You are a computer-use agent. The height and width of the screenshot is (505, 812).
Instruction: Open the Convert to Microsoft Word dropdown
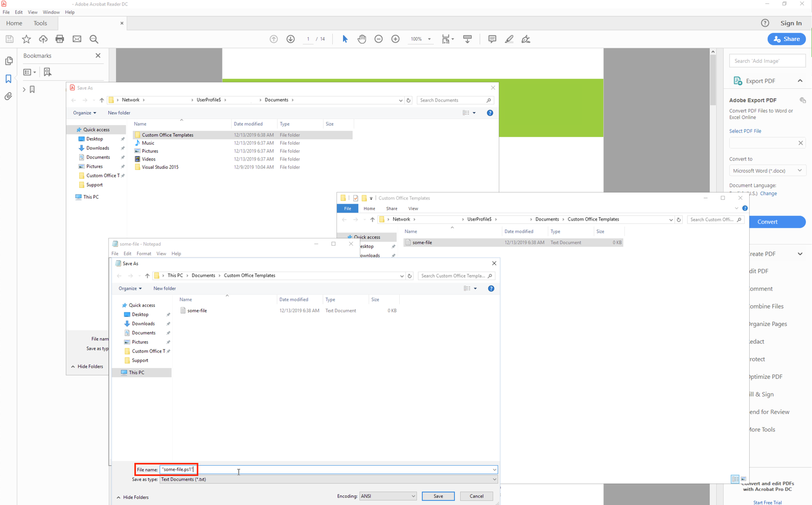[x=767, y=171]
